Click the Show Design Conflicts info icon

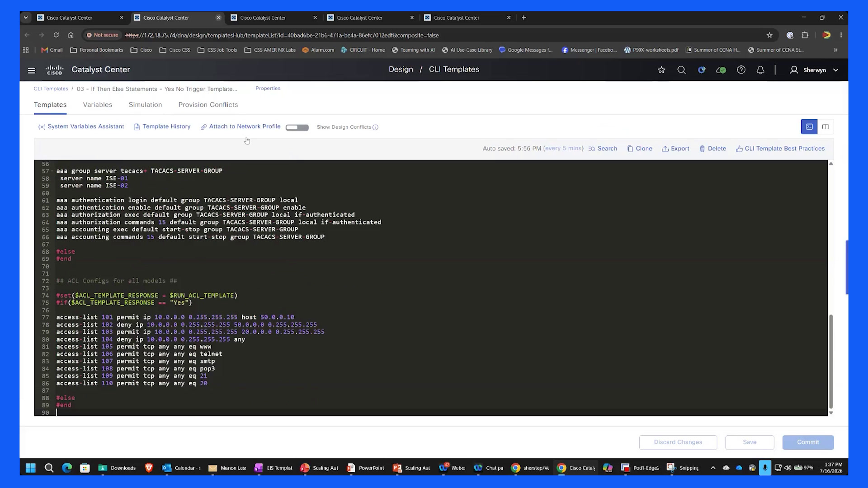[375, 127]
